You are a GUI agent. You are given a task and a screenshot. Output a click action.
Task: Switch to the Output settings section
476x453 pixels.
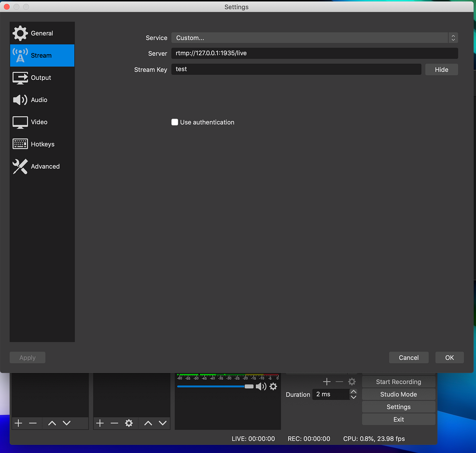point(41,78)
